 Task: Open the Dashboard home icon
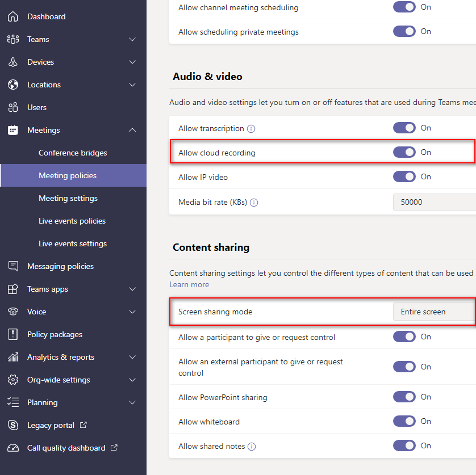[12, 16]
